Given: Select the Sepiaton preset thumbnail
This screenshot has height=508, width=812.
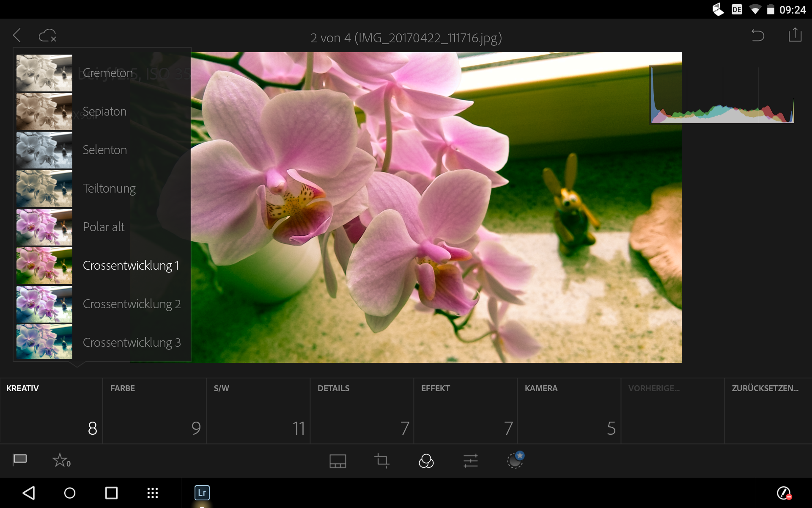Looking at the screenshot, I should [x=44, y=111].
